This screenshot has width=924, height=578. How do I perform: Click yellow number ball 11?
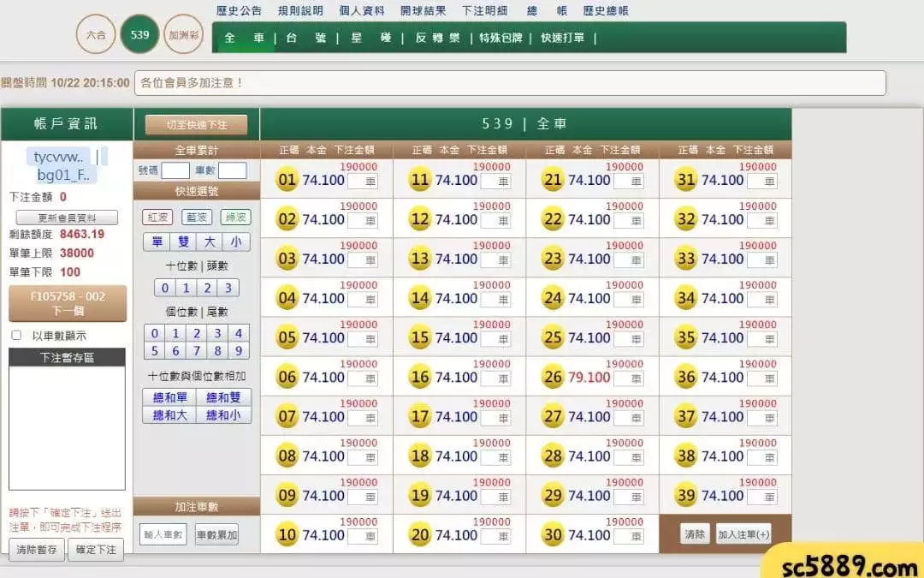pos(420,179)
